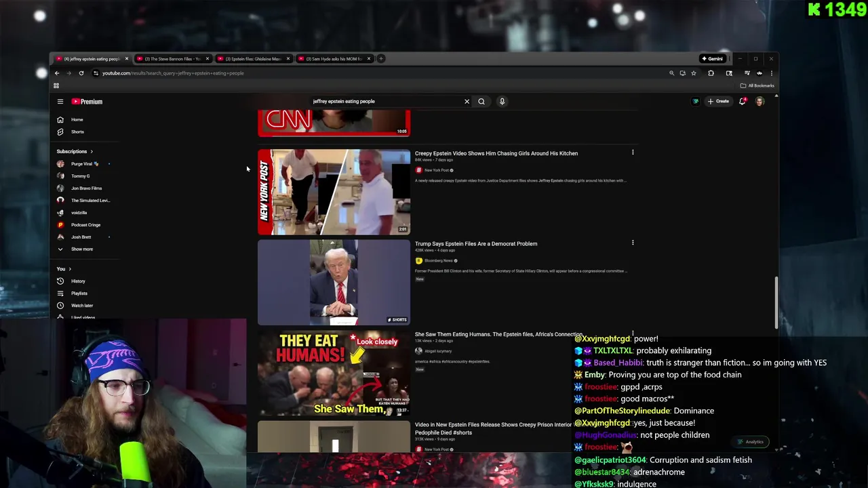Close The Steve Bannon Files tab
Screen dimensions: 868x488
[208, 59]
